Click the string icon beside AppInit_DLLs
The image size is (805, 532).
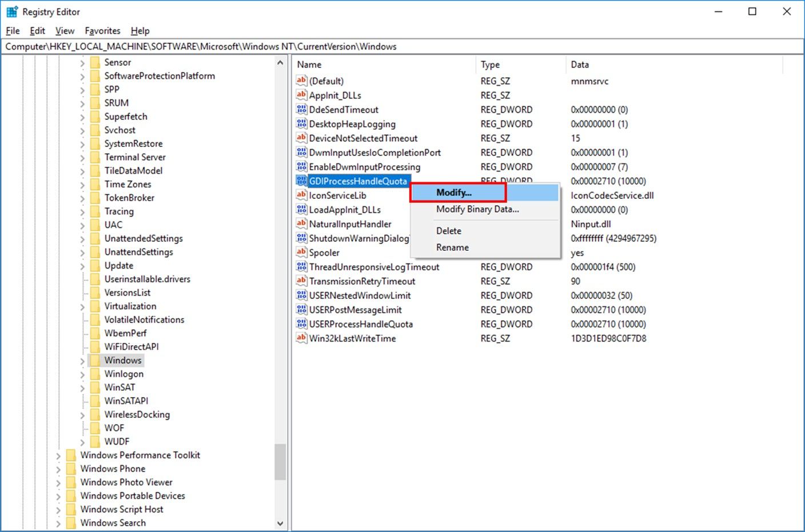(301, 95)
